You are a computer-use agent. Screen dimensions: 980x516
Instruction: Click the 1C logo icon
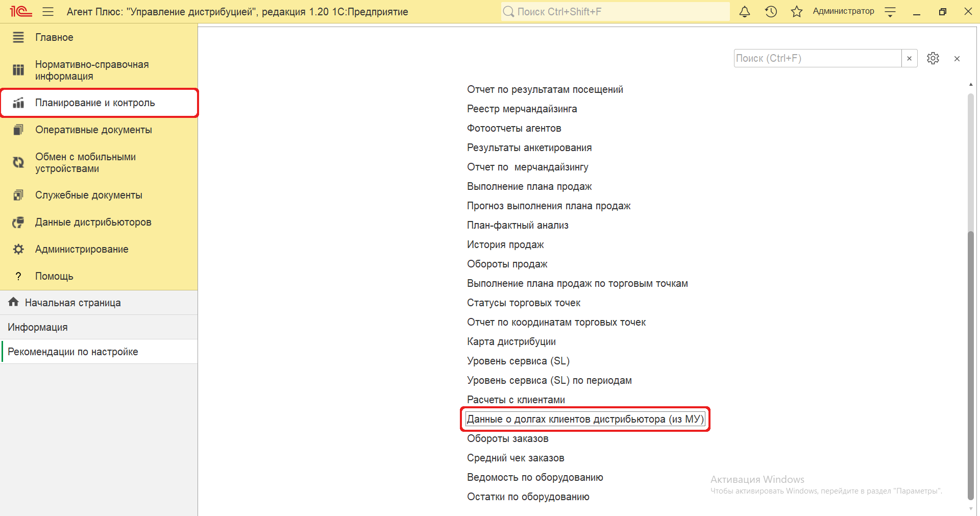21,11
